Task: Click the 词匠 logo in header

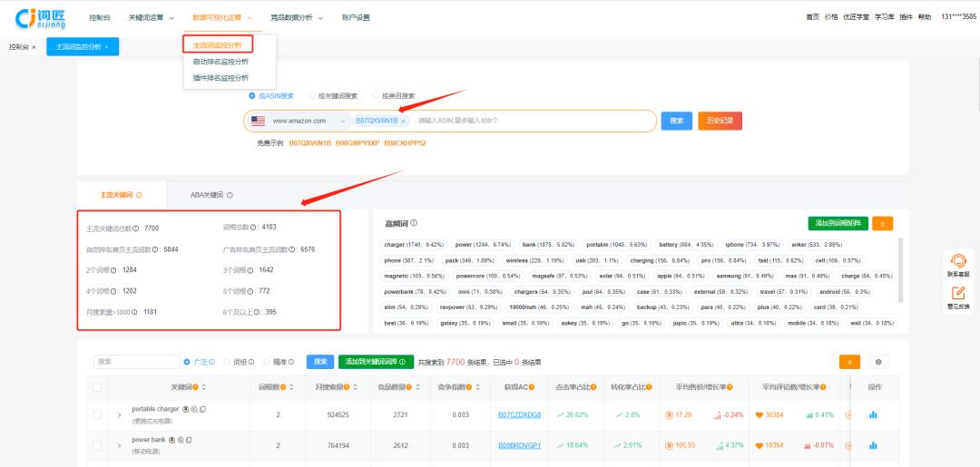Action: pyautogui.click(x=41, y=18)
